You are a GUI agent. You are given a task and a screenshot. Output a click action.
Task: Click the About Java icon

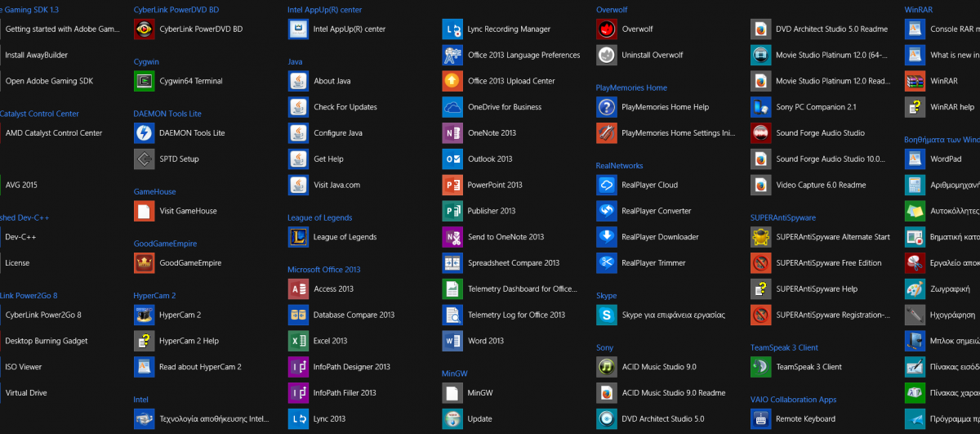(x=298, y=81)
